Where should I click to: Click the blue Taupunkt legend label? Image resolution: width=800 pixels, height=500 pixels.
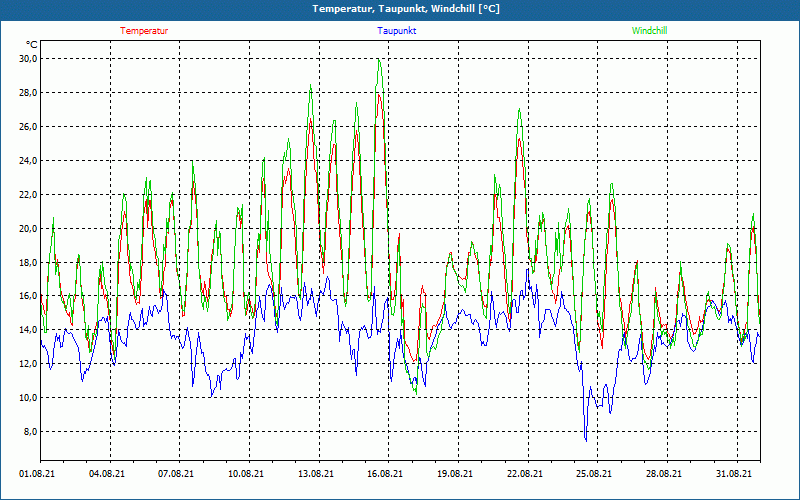pos(397,31)
